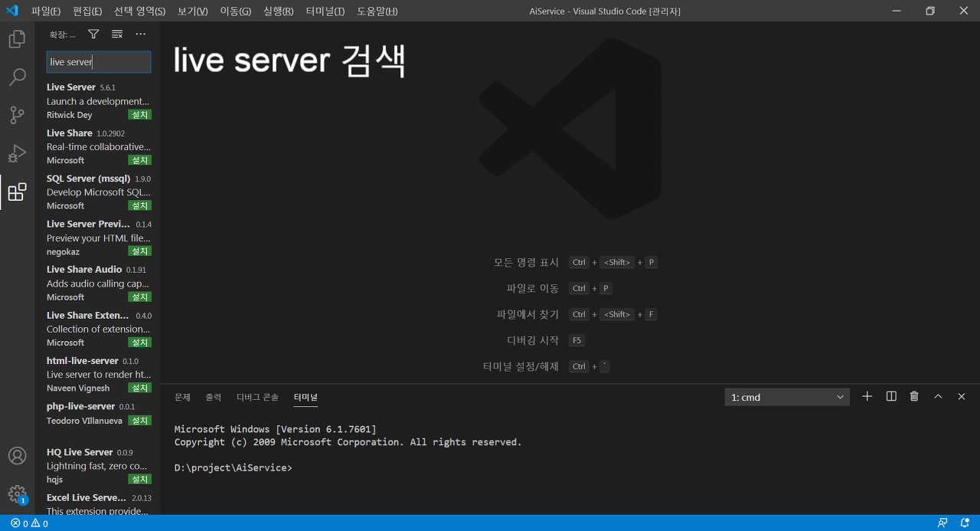The height and width of the screenshot is (531, 980).
Task: Click the terminal prompt D:\project\AiService>
Action: [x=233, y=467]
